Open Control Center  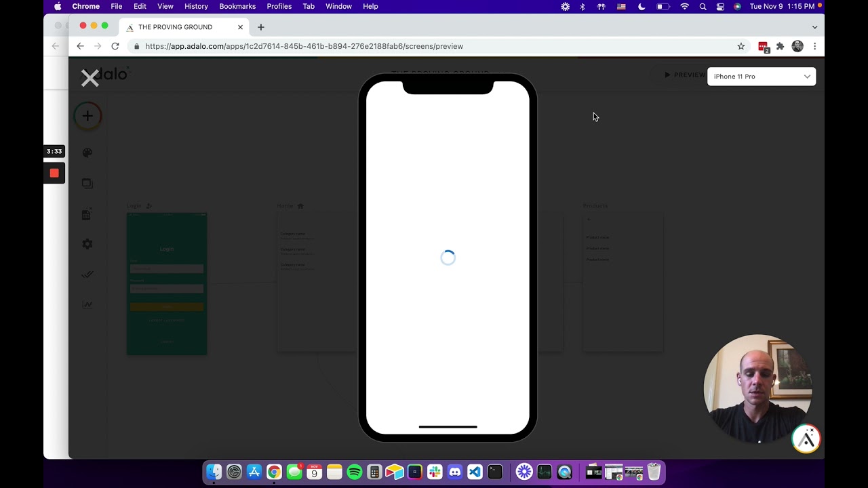720,6
